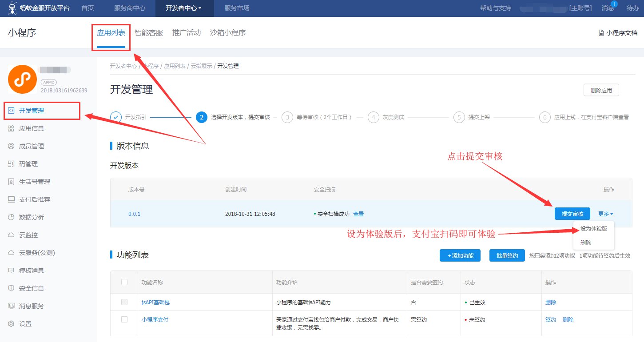Open 服务市场 in top navigation
Viewport: 644px width, 342px height.
237,8
